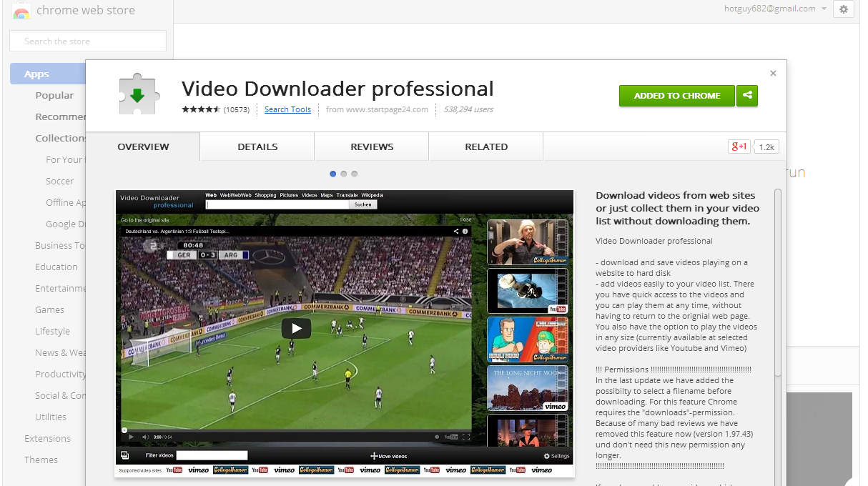Open The Long Night Moon Vimeo thumbnail
Screen dimensions: 868x486
528,388
